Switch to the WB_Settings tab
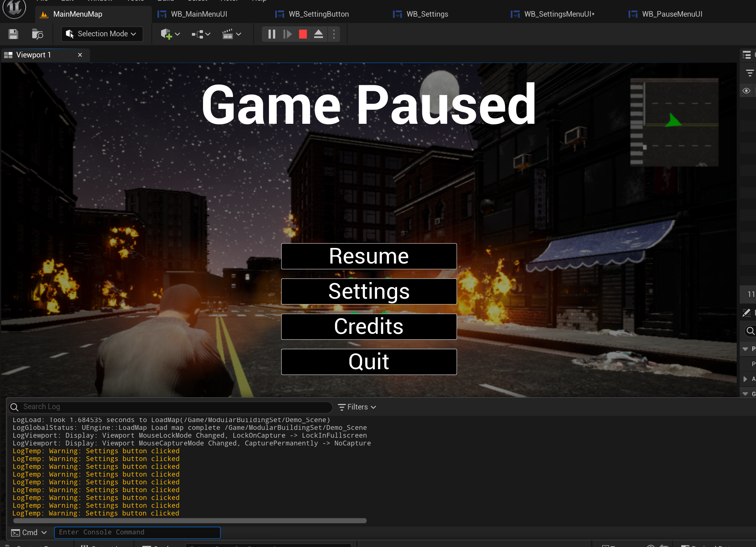The height and width of the screenshot is (547, 756). (427, 14)
